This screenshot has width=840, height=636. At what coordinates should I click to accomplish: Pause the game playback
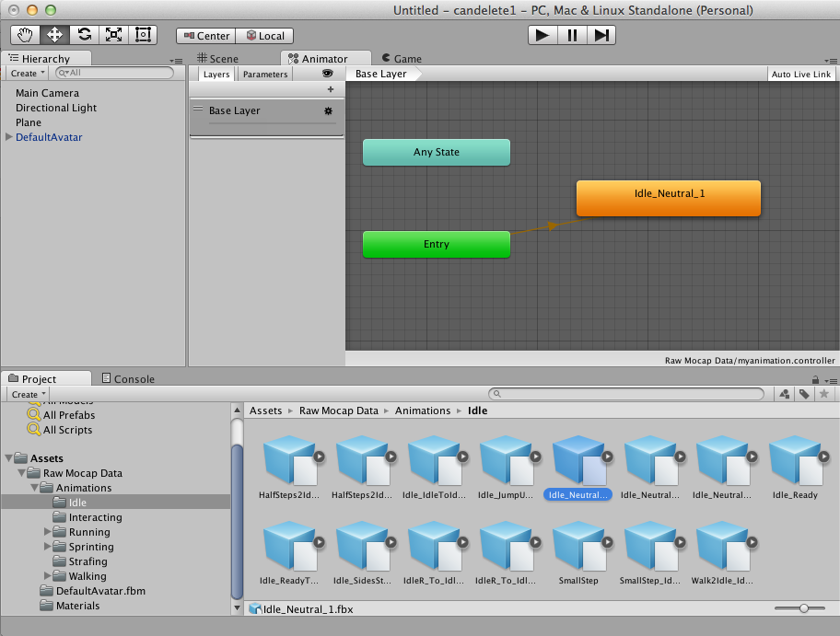tap(572, 35)
